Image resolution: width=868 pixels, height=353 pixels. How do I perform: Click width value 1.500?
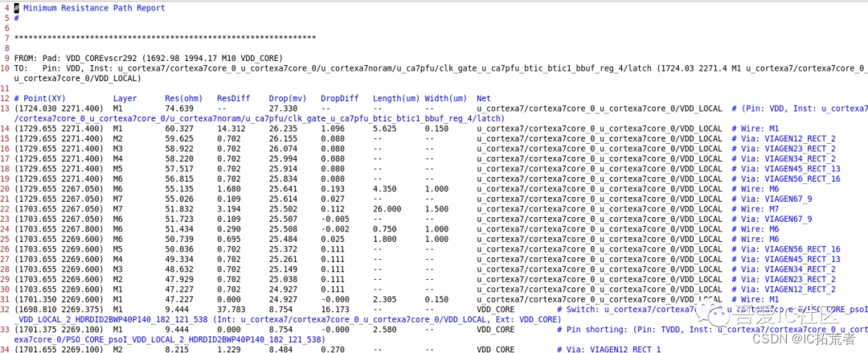point(436,208)
